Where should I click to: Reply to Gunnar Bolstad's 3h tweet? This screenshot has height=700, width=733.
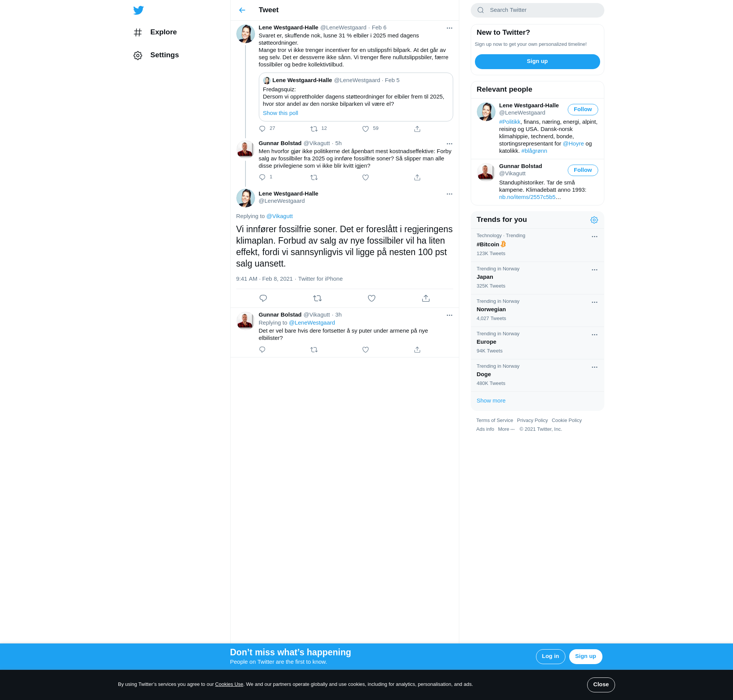pyautogui.click(x=262, y=349)
